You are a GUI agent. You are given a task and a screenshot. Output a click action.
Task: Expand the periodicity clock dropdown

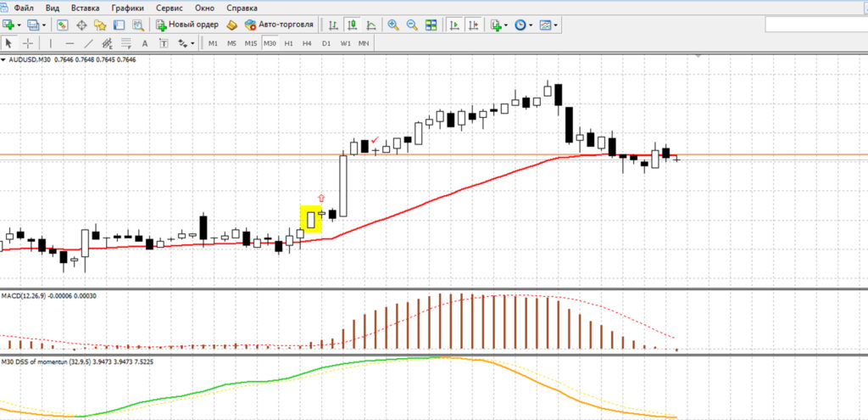[x=531, y=25]
